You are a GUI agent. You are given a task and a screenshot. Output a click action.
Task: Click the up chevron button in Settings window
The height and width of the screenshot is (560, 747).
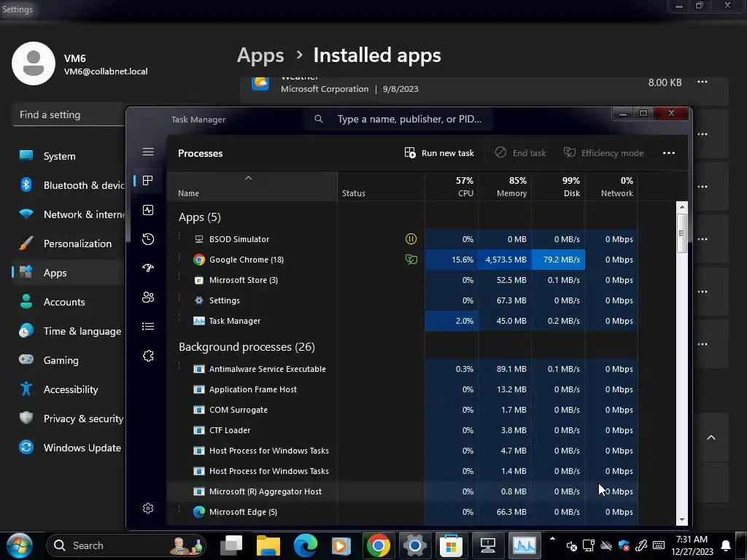click(711, 437)
